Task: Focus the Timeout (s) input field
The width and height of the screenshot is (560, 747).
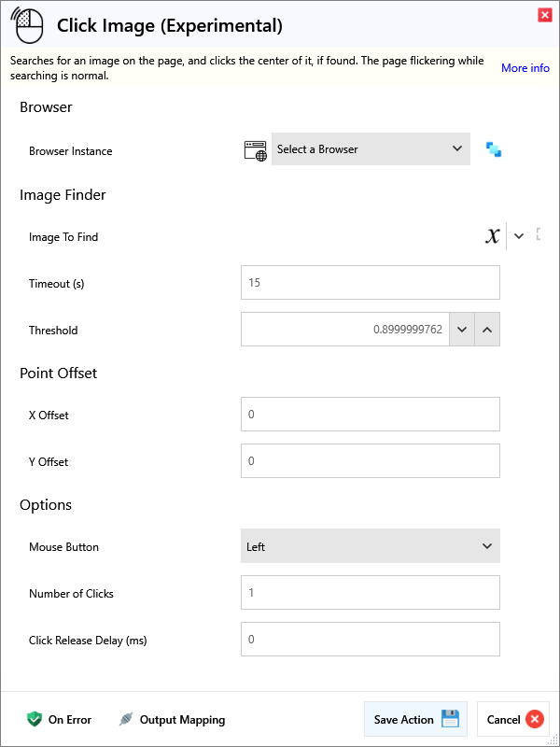Action: [370, 282]
